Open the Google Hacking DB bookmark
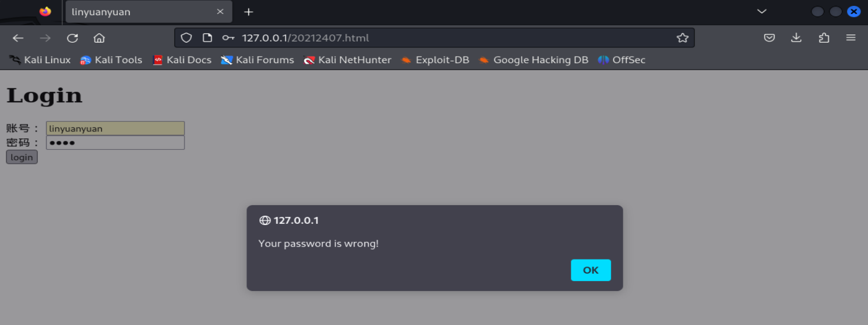The width and height of the screenshot is (868, 325). point(533,60)
